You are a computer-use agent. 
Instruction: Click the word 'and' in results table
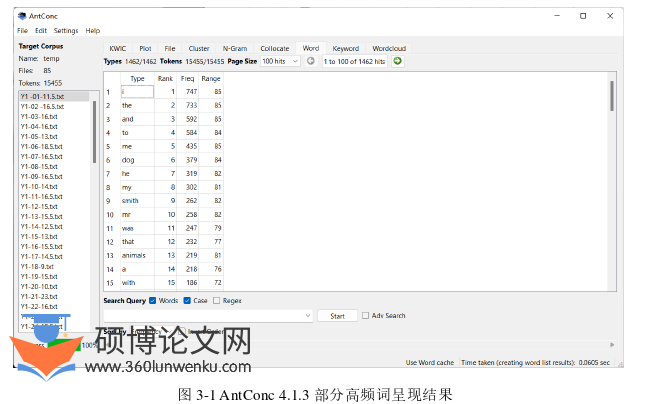tap(127, 119)
